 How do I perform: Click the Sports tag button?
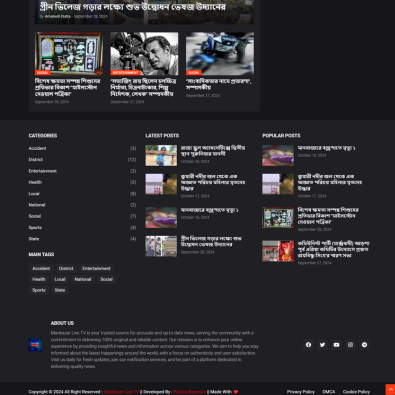[x=39, y=290]
